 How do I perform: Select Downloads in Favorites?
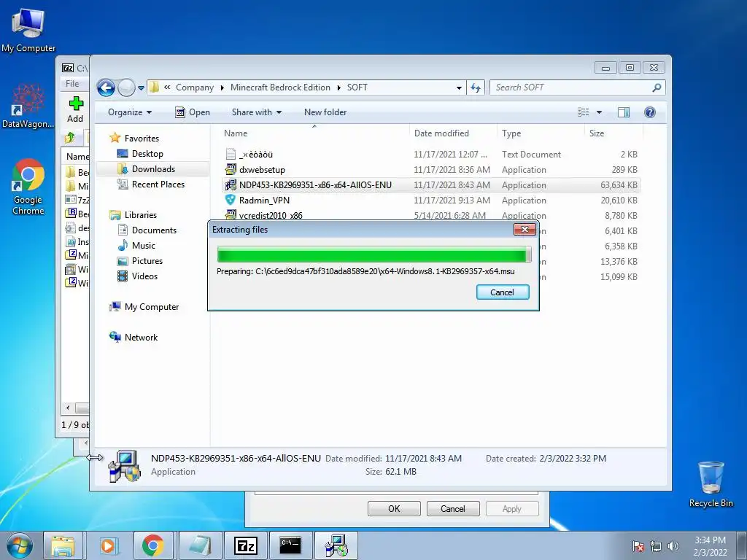coord(153,169)
